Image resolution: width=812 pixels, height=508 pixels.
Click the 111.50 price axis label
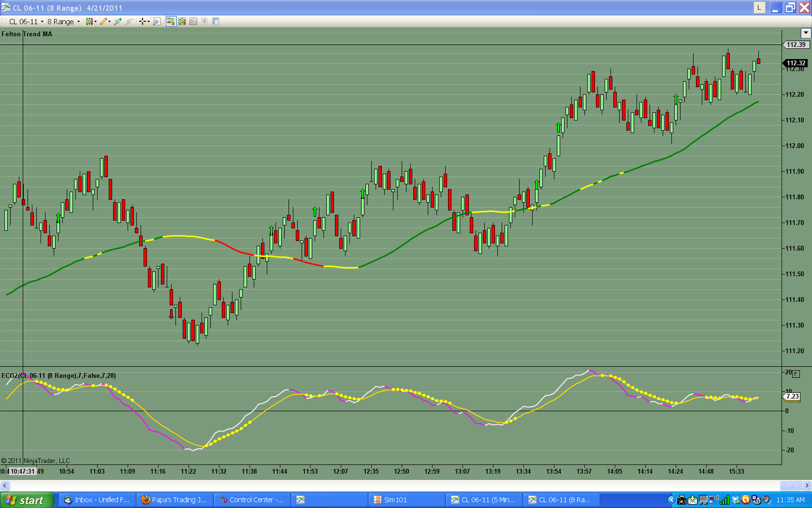click(x=795, y=274)
